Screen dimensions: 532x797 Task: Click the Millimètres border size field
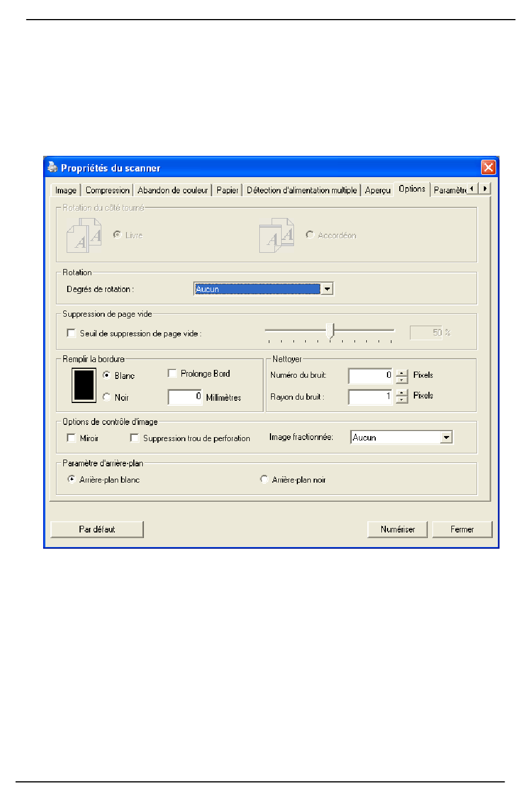click(x=185, y=397)
